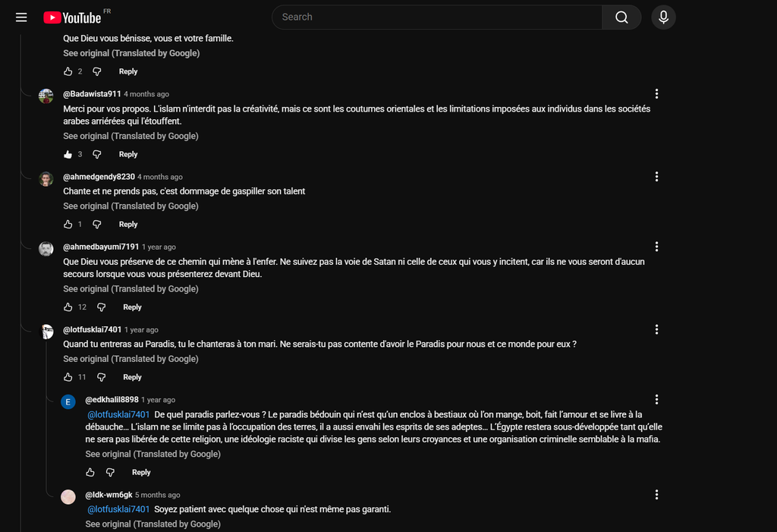Thumbs down @lotfusklai7401's comment
The width and height of the screenshot is (777, 532).
[x=102, y=377]
